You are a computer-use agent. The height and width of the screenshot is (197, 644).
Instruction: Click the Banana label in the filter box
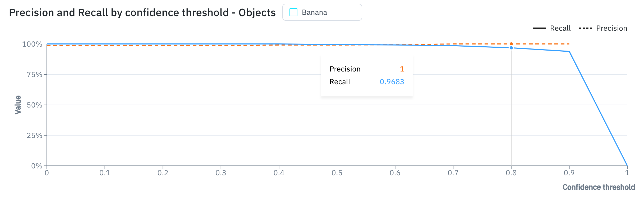(314, 12)
